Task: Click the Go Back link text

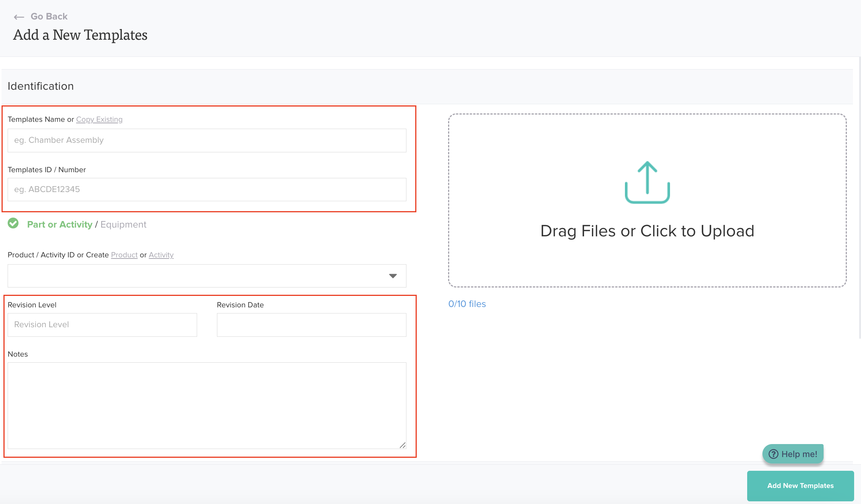Action: [x=49, y=16]
